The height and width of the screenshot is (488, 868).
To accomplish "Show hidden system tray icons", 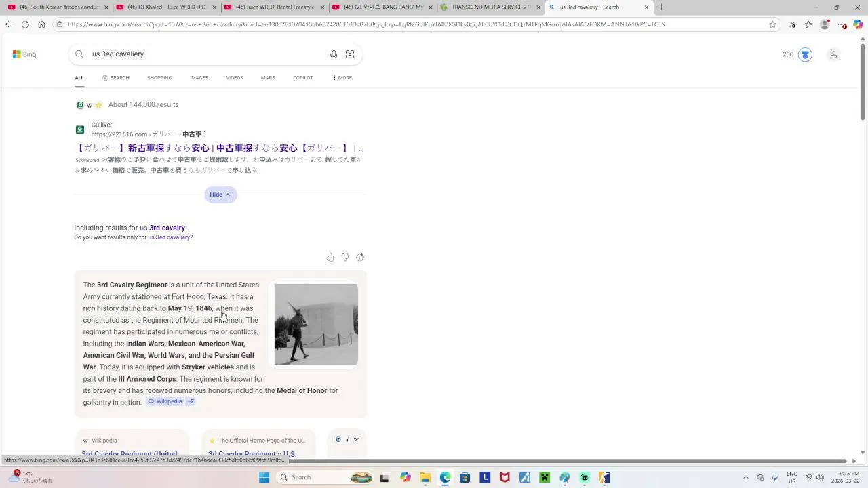I will pos(745,477).
